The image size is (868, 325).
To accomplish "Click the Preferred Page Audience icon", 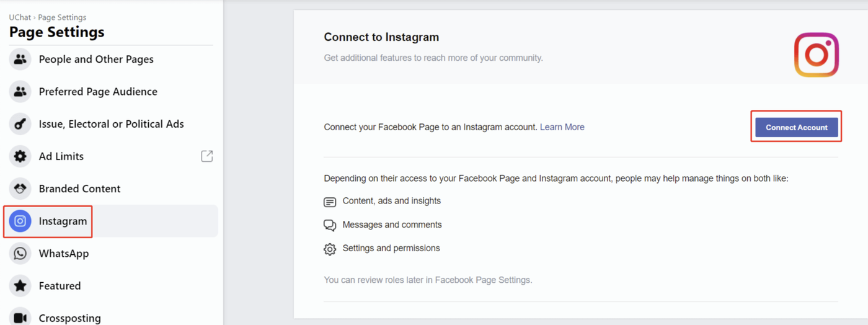I will (x=20, y=92).
